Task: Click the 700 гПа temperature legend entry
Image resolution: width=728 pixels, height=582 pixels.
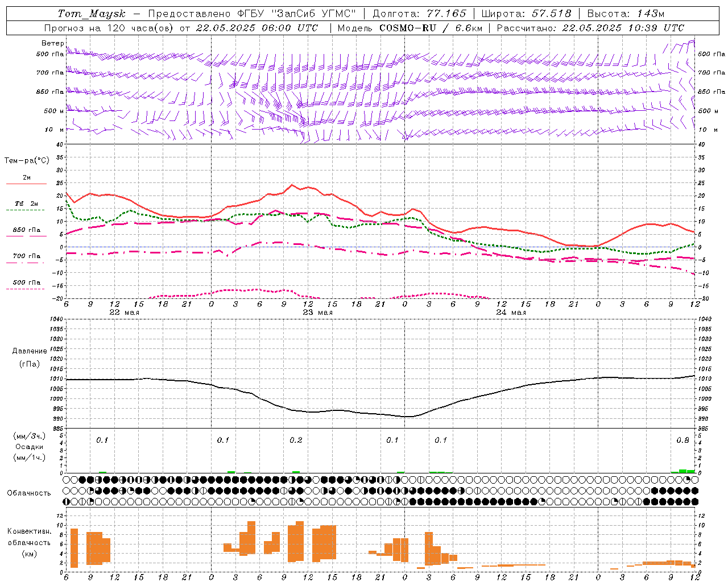Action: coord(27,256)
